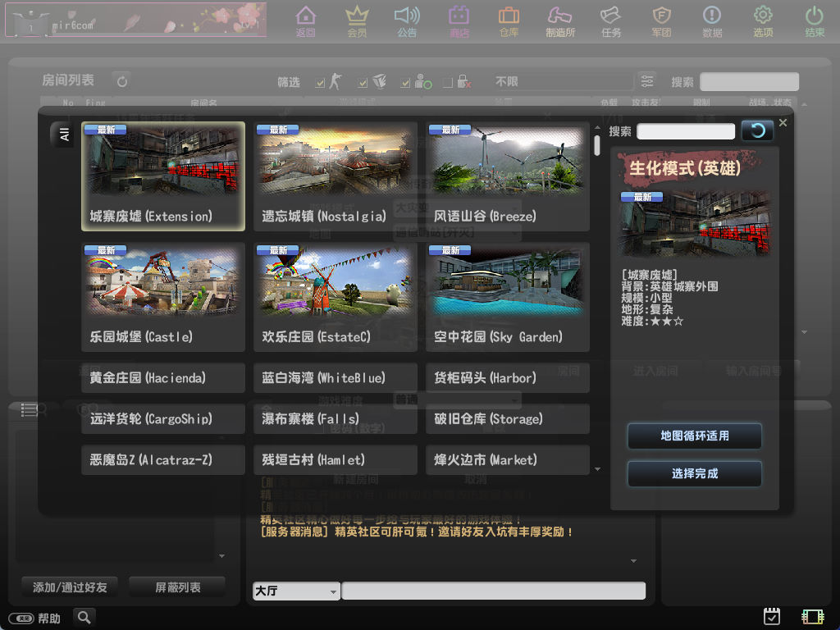This screenshot has width=840, height=630.
Task: Choose 残垣古村 (Hamlet) map entry
Action: [x=336, y=459]
